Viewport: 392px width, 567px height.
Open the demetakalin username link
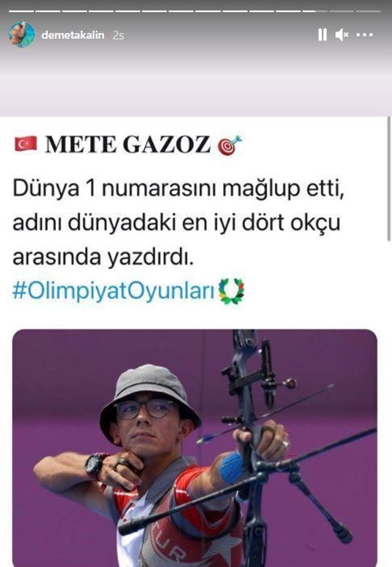[x=73, y=35]
